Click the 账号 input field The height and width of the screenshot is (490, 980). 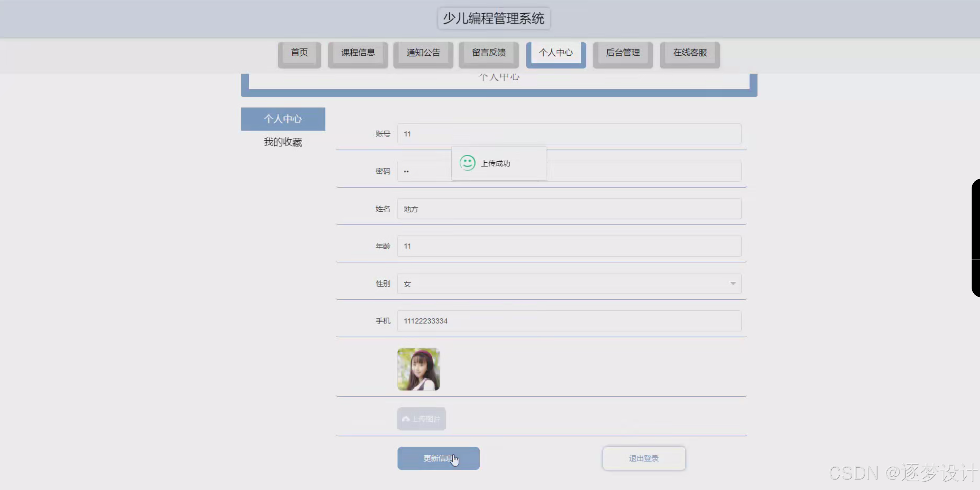pos(569,134)
